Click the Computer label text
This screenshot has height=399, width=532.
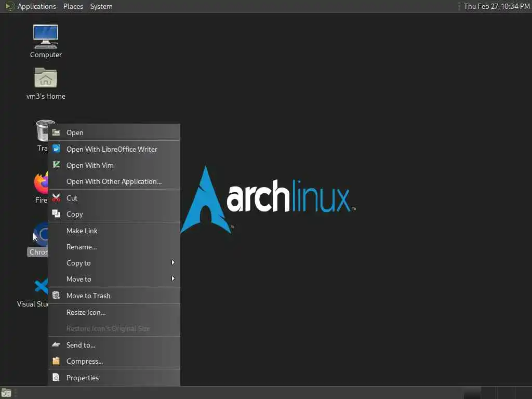tap(46, 55)
